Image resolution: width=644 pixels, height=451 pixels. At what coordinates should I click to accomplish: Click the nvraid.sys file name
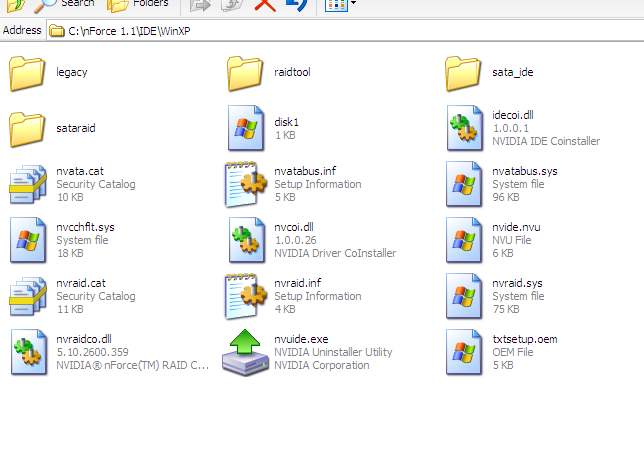tap(517, 283)
